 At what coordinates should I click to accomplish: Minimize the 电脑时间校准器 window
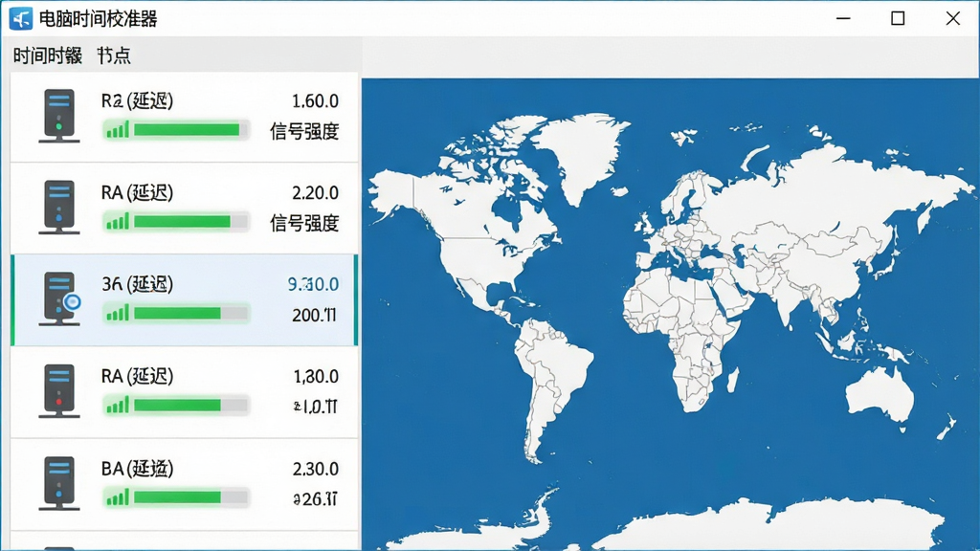(843, 19)
